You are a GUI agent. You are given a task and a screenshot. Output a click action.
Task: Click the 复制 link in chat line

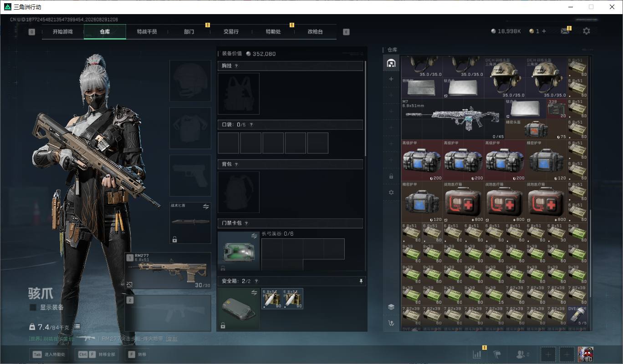point(172,339)
